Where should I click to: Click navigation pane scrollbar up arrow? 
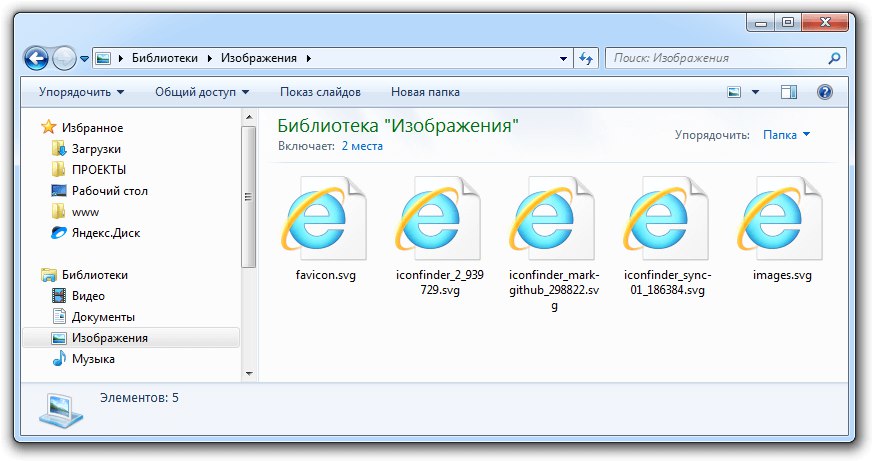(x=249, y=117)
